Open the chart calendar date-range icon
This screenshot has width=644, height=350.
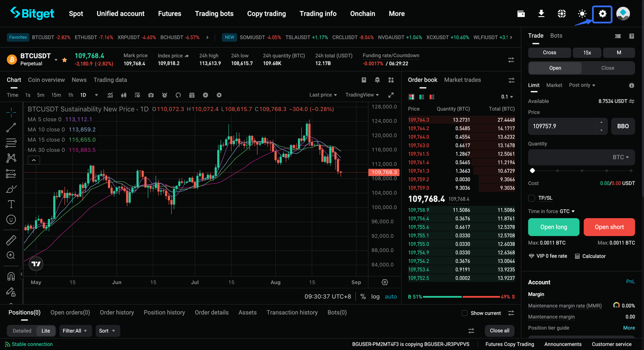click(192, 95)
